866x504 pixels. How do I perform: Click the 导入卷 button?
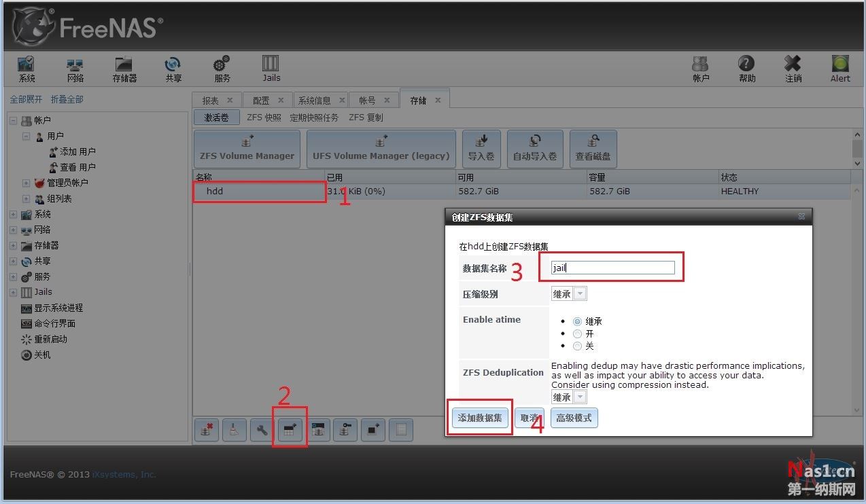coord(481,149)
